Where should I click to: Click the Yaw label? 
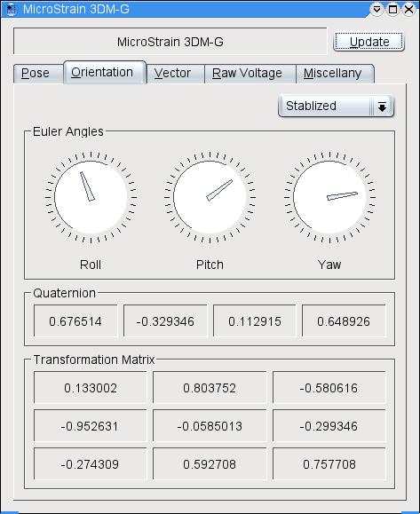(x=329, y=265)
